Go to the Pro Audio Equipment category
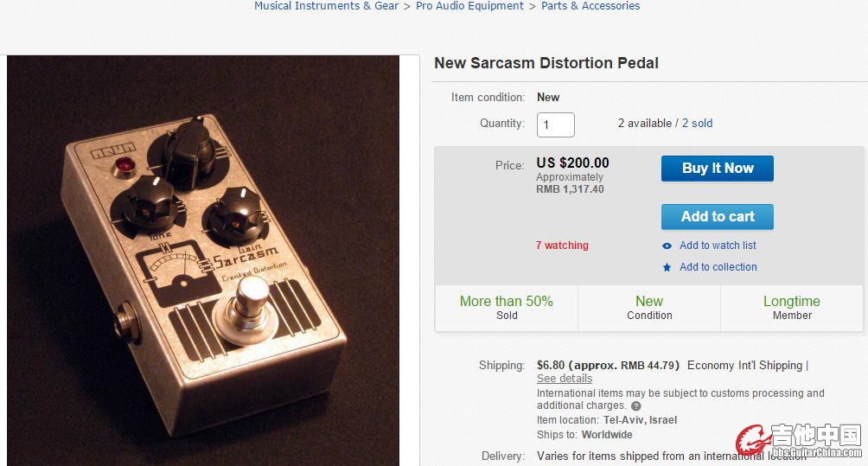 469,6
